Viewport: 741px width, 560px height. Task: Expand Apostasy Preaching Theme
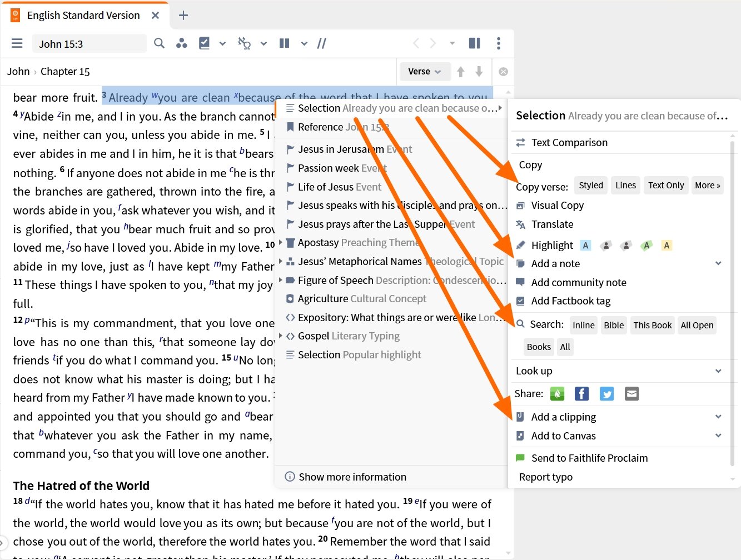(281, 243)
